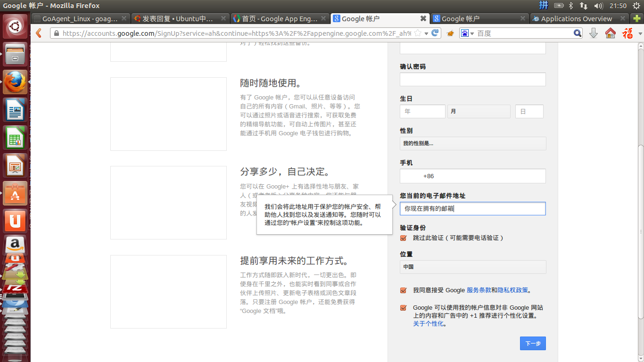Open the Ubuntu Dash home launcher icon

pos(15,26)
